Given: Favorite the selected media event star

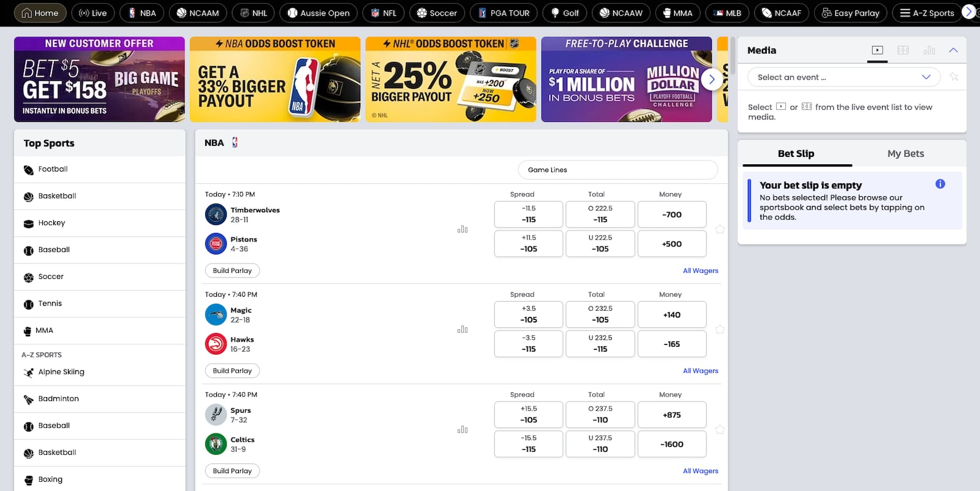Looking at the screenshot, I should tap(954, 77).
